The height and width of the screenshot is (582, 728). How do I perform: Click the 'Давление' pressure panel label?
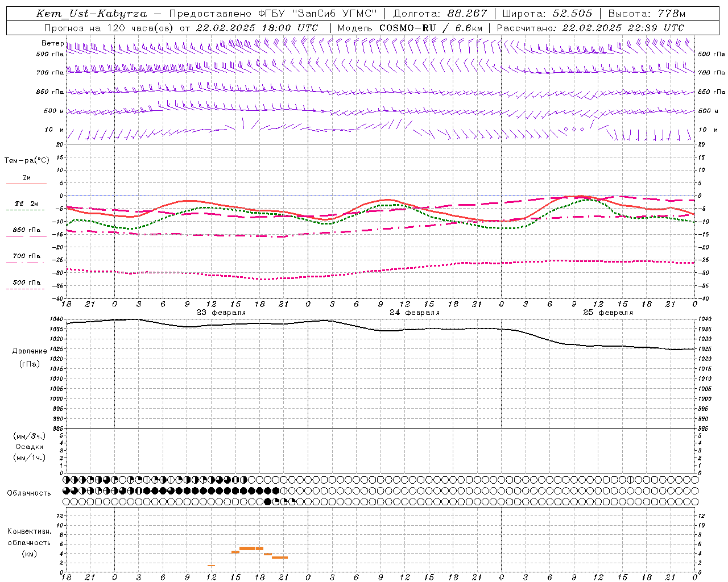pos(30,351)
